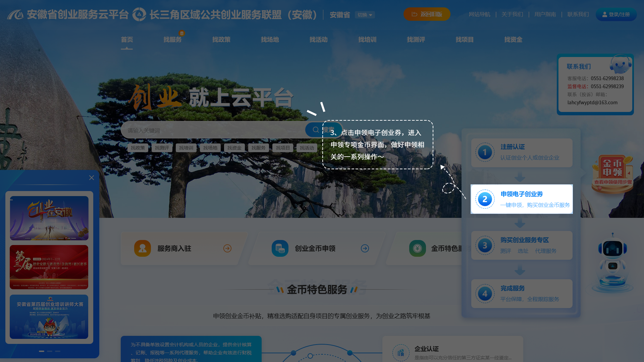This screenshot has width=644, height=362.
Task: Click the green yen icon beside 金币特色服务
Action: (418, 248)
